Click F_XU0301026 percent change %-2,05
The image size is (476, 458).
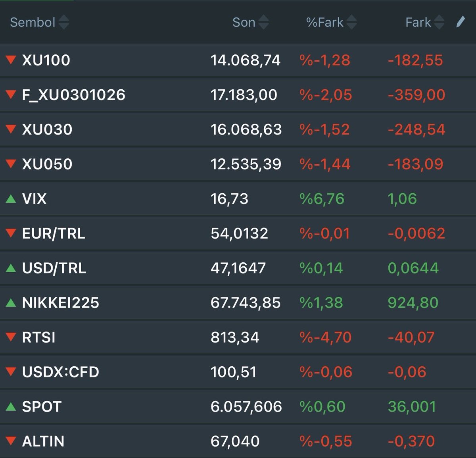pos(326,95)
